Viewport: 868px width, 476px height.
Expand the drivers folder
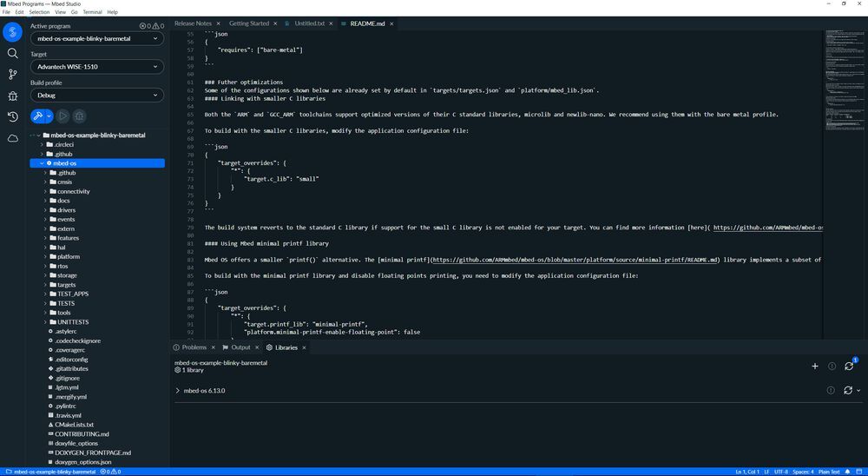click(45, 210)
